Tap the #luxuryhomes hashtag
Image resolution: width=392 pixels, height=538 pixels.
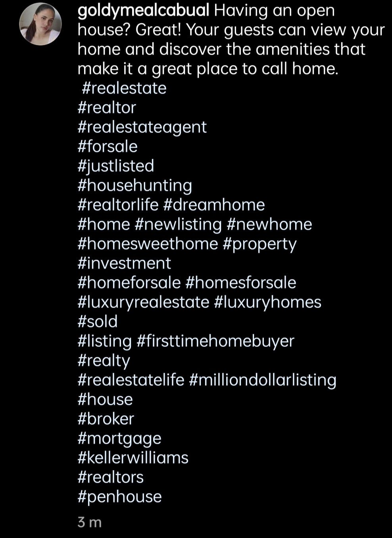click(267, 302)
